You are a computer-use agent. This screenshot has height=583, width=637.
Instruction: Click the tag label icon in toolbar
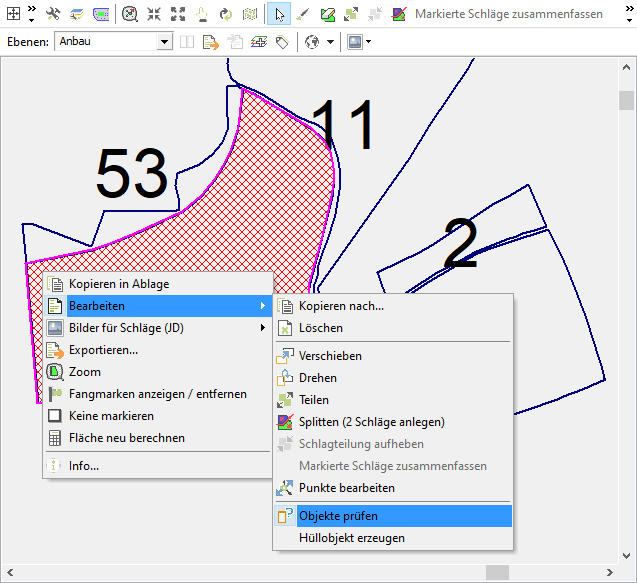(282, 42)
